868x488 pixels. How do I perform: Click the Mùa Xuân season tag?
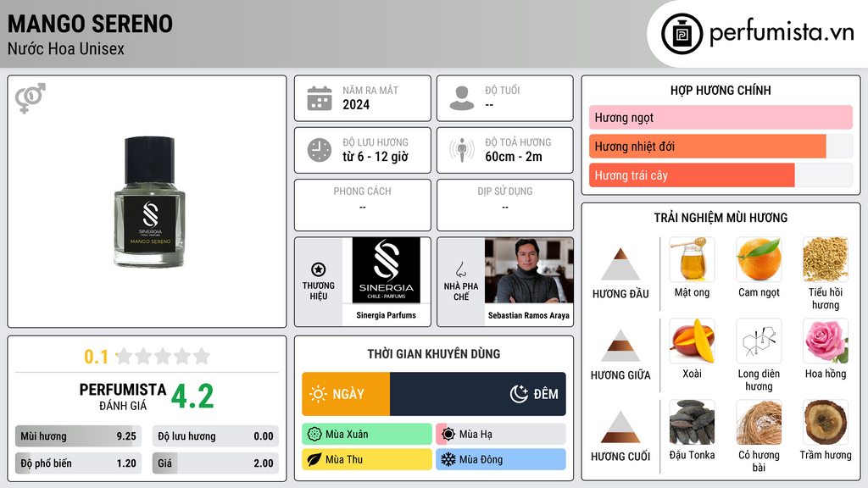[367, 435]
